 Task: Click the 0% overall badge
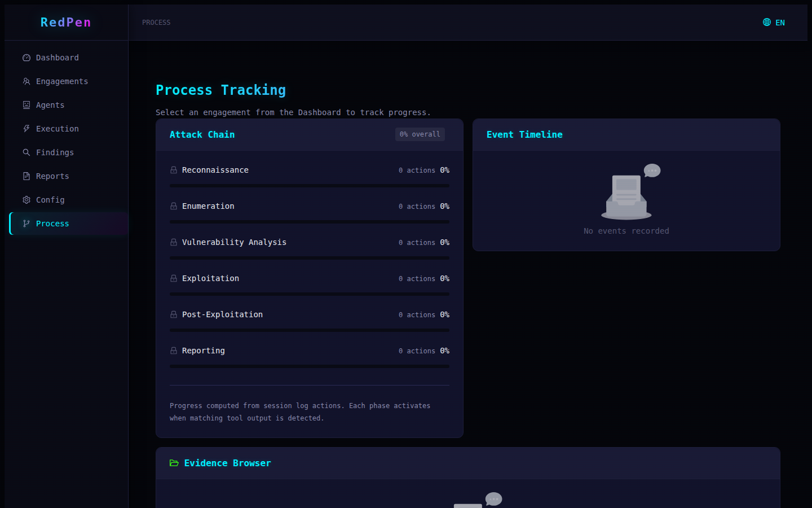420,134
